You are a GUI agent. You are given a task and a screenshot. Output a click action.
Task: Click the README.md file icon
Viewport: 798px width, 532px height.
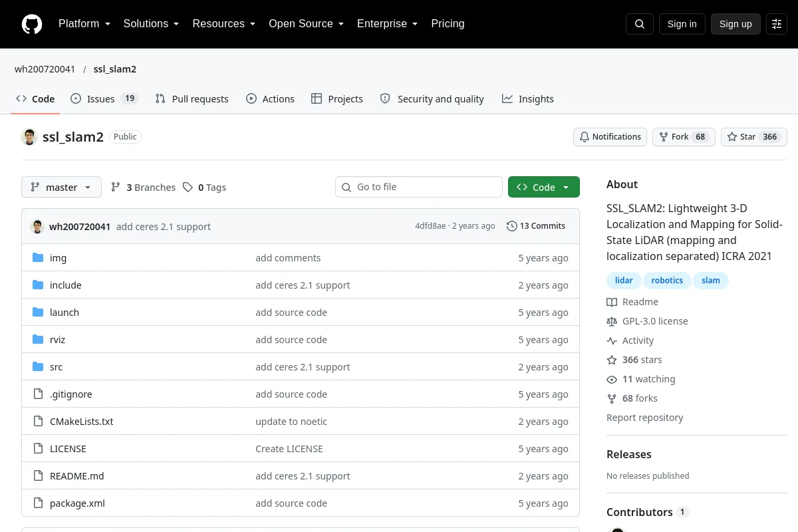[38, 476]
